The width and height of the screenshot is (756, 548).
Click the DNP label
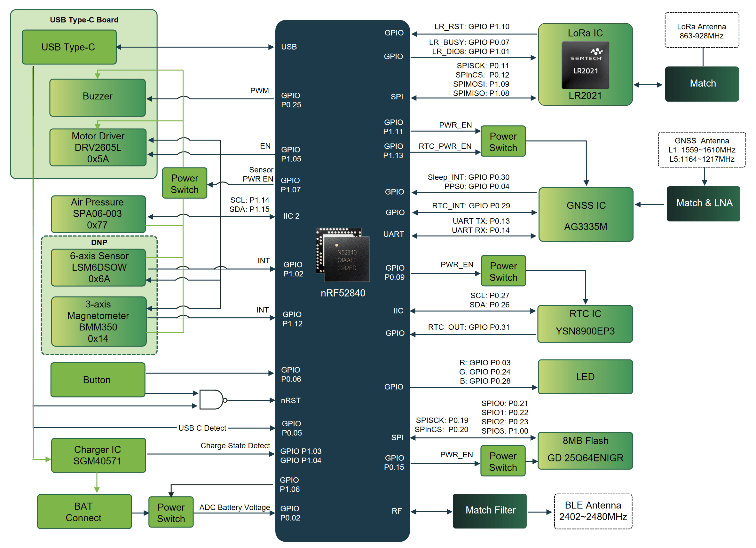point(99,243)
